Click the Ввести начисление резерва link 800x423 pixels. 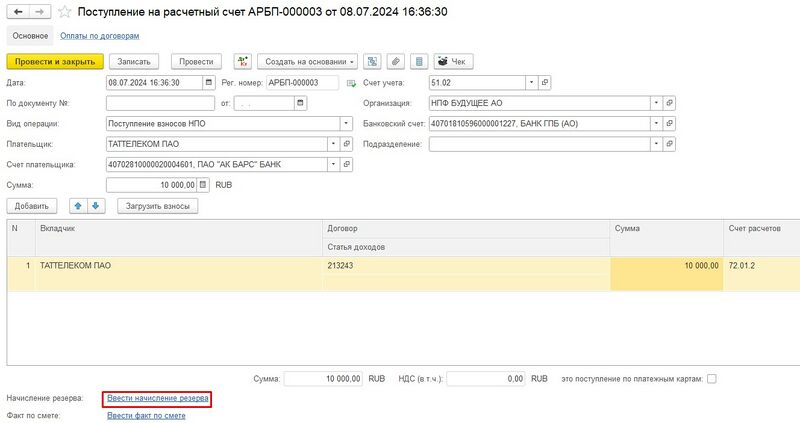pos(158,398)
